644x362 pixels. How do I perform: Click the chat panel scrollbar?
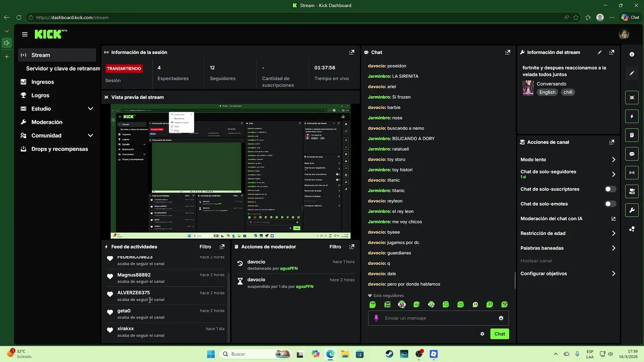(515, 280)
